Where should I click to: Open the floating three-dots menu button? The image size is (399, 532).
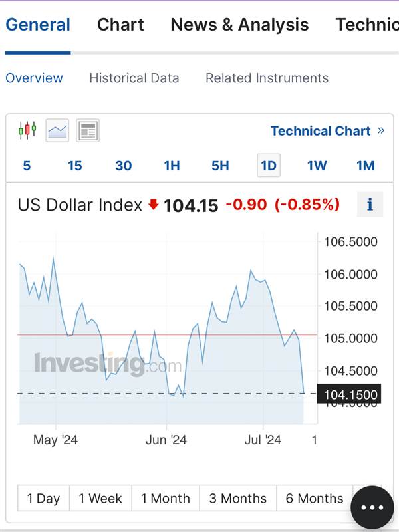(x=372, y=507)
